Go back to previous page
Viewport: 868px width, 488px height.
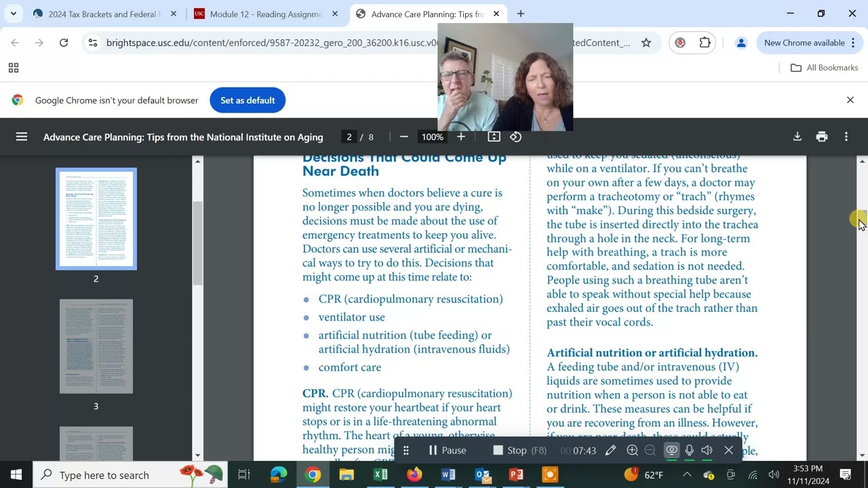tap(15, 43)
